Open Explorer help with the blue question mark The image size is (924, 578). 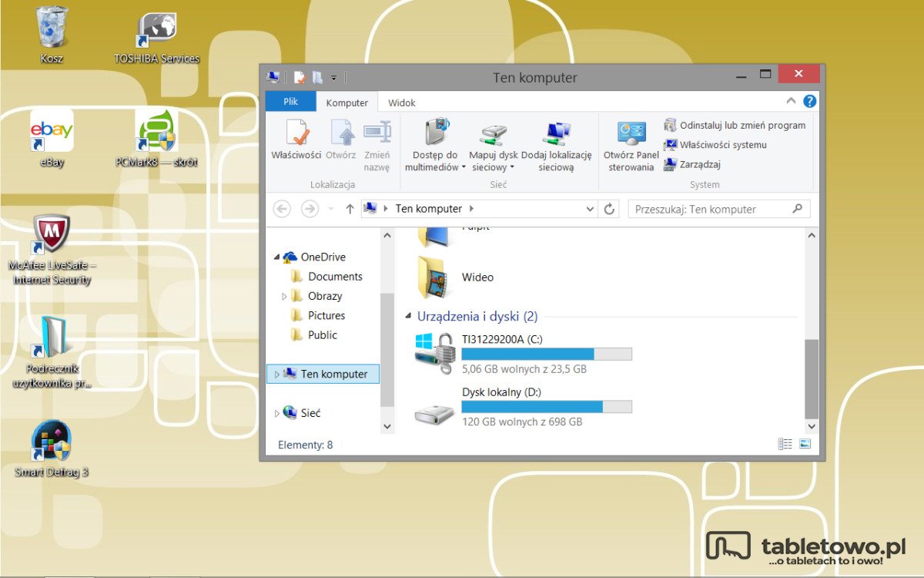point(809,101)
